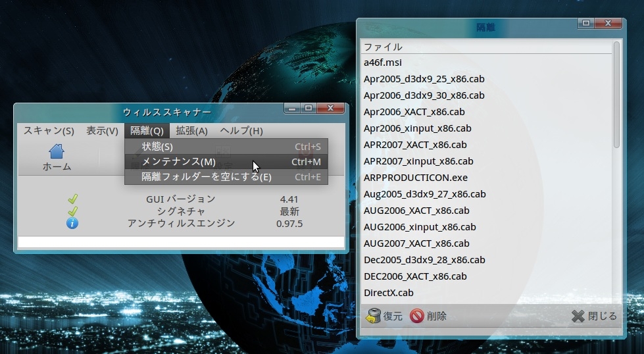Screen dimensions: 644x354
Task: Collapse the open 隔離(Q) menu
Action: tap(147, 131)
